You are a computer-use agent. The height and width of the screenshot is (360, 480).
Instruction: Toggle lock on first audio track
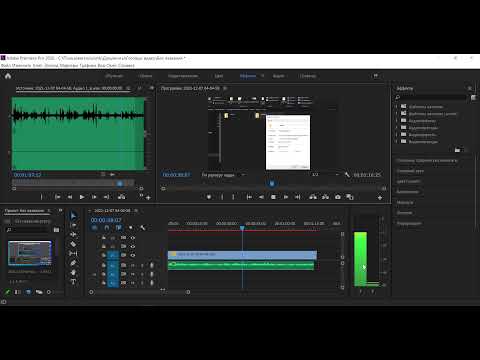point(104,265)
